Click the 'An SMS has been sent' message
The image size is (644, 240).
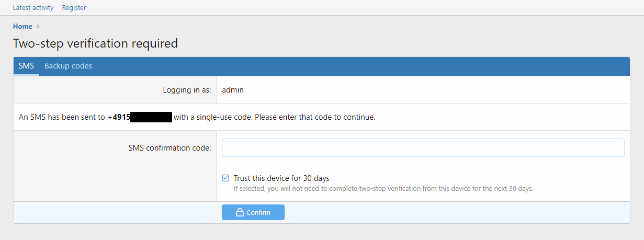62,117
